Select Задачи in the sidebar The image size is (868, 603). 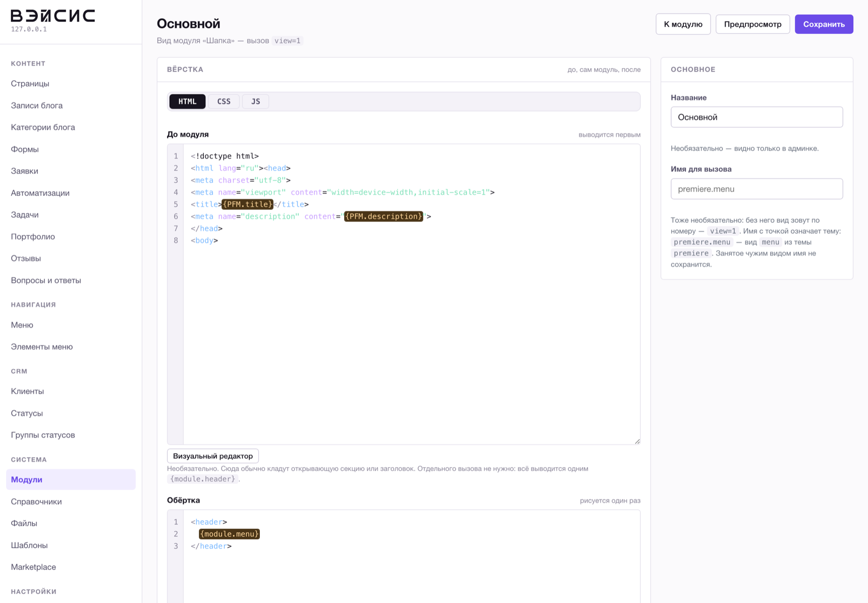click(25, 215)
